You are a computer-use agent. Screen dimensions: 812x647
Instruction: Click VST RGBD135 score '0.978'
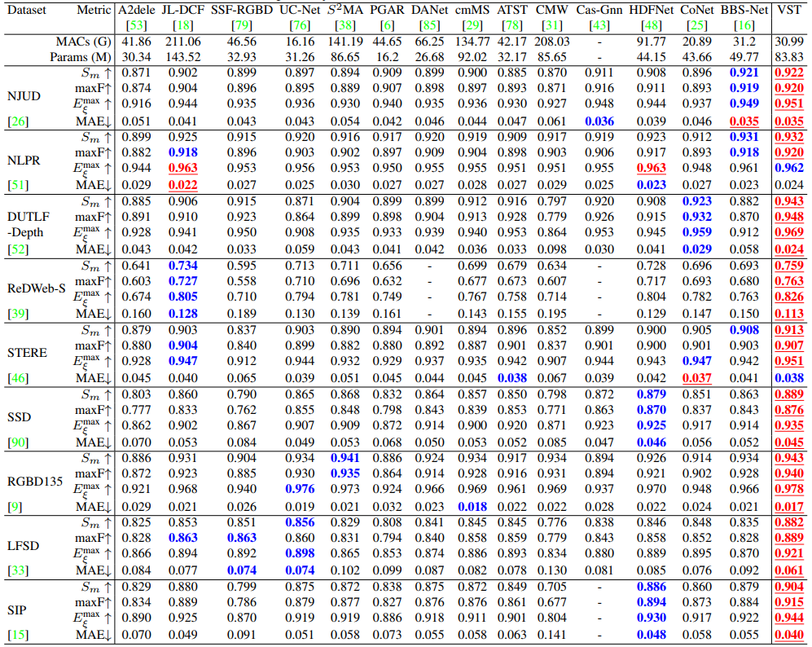click(x=789, y=489)
